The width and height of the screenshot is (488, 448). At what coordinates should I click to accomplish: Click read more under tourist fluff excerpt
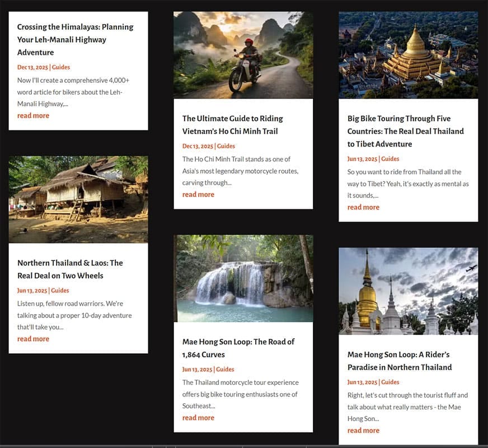tap(363, 431)
